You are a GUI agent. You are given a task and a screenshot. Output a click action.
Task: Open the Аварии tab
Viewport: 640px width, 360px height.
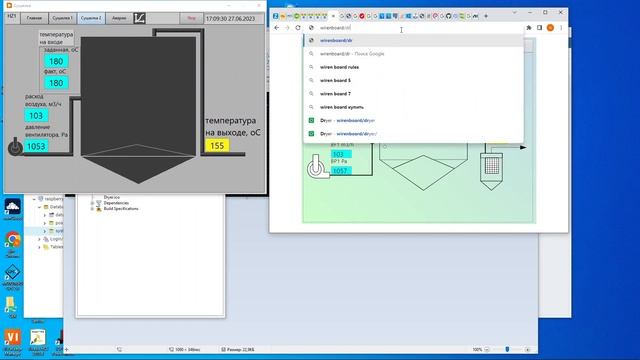pyautogui.click(x=119, y=18)
